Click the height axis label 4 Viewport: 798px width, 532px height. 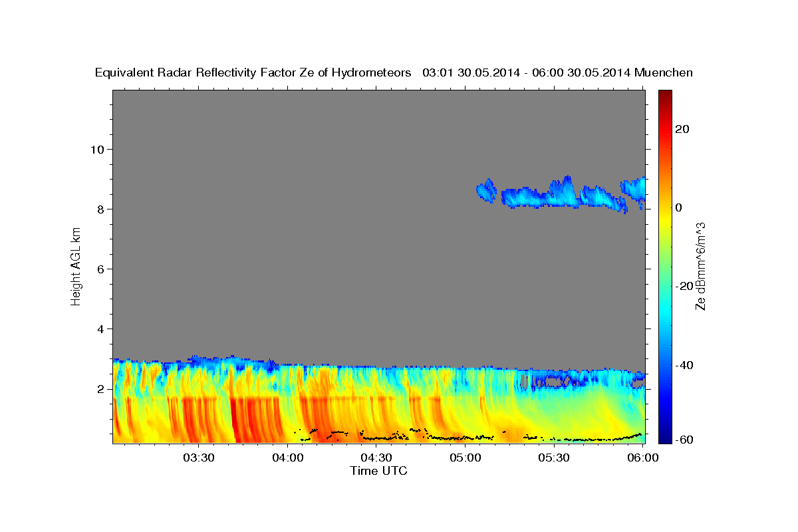pos(101,329)
